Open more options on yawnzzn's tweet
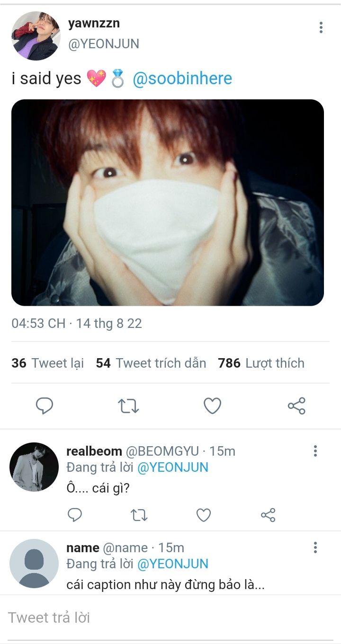Image resolution: width=341 pixels, height=644 pixels. point(321,27)
